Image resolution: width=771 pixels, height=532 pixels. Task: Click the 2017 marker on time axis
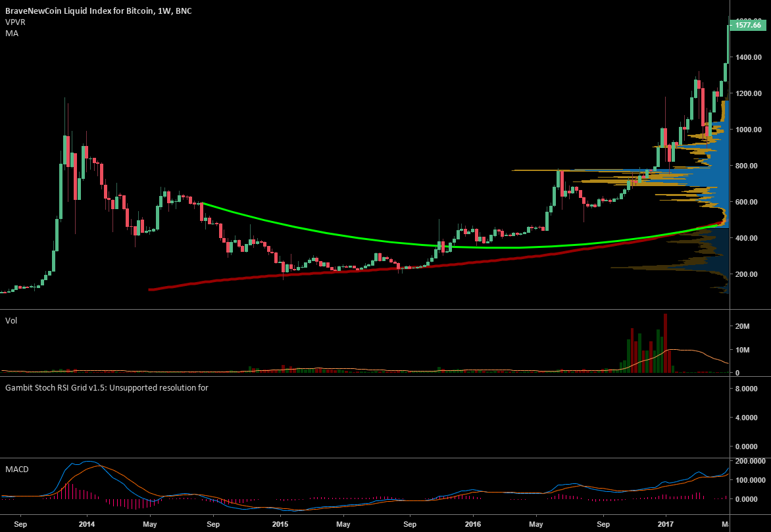pyautogui.click(x=666, y=525)
